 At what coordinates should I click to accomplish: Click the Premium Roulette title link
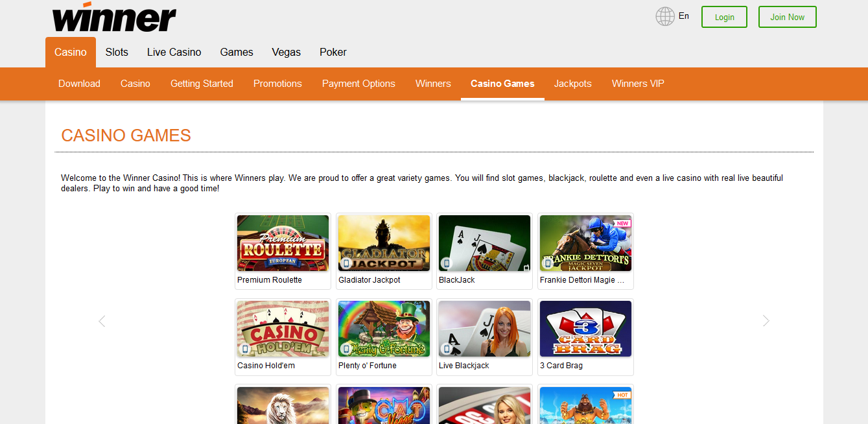point(270,280)
